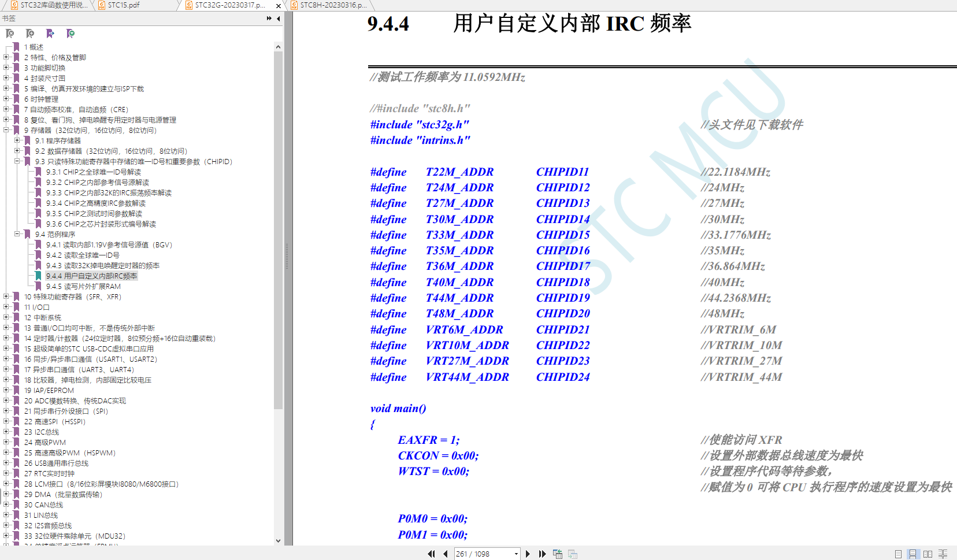This screenshot has height=560, width=957.
Task: Click bookmark icon of 30 CAN总线
Action: coord(17,505)
